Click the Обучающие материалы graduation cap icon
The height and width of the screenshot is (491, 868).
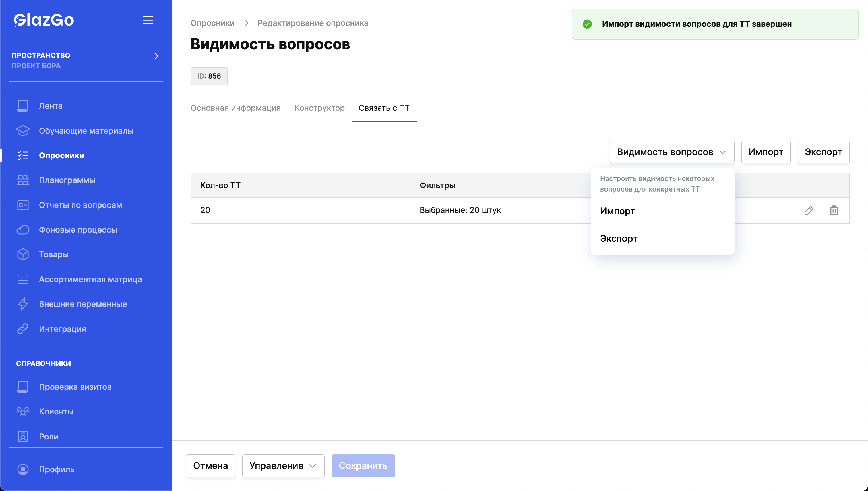click(23, 130)
